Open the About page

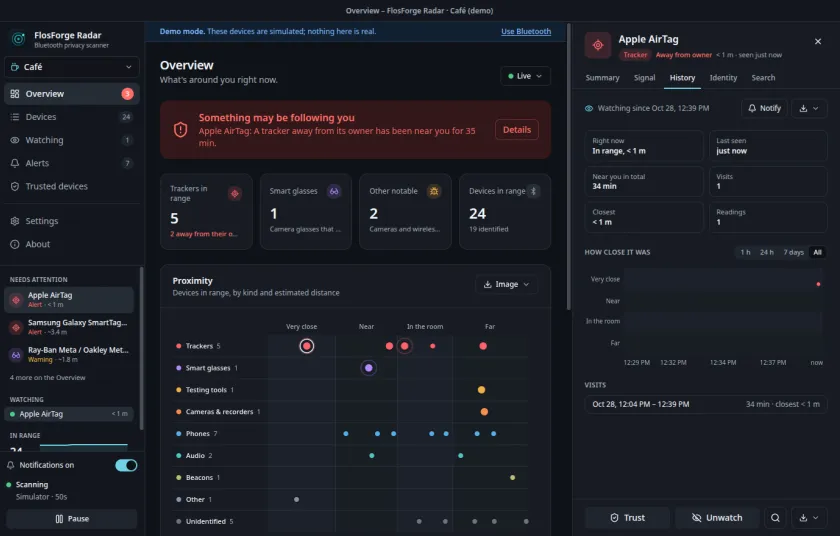[x=71, y=244]
